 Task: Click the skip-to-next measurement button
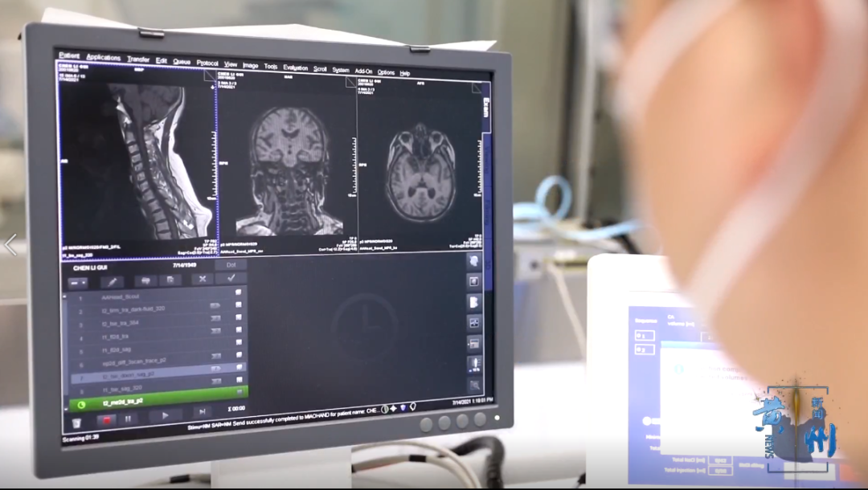(202, 412)
